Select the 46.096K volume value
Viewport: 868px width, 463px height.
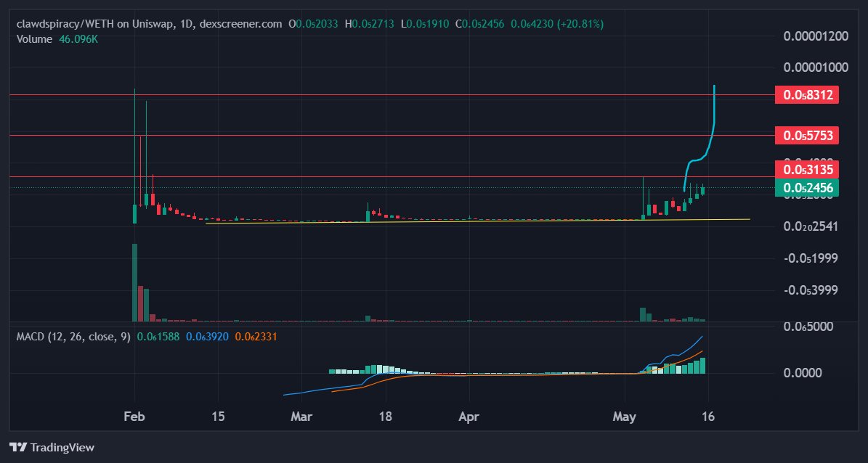[x=78, y=39]
